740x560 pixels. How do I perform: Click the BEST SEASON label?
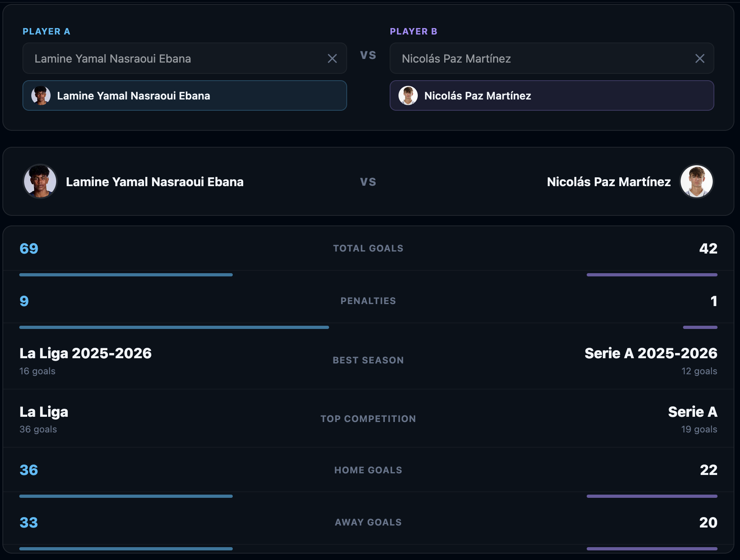[368, 360]
